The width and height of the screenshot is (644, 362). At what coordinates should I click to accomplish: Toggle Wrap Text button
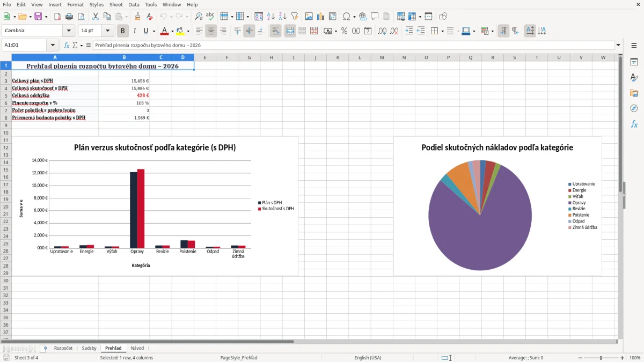pos(275,31)
